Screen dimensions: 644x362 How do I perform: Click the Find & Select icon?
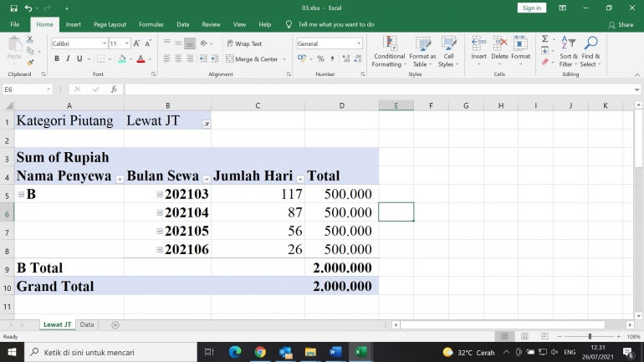[590, 52]
